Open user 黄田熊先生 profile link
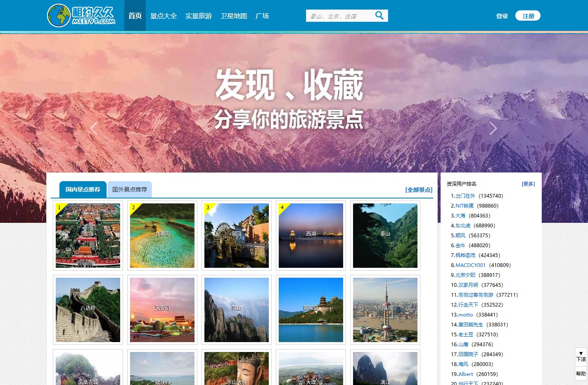588x385 pixels. pyautogui.click(x=471, y=325)
